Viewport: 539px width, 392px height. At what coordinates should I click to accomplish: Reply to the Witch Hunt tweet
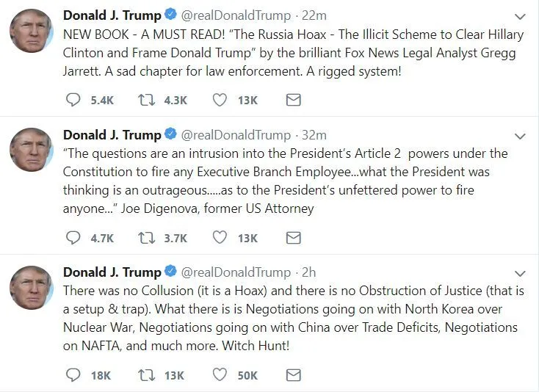[73, 374]
